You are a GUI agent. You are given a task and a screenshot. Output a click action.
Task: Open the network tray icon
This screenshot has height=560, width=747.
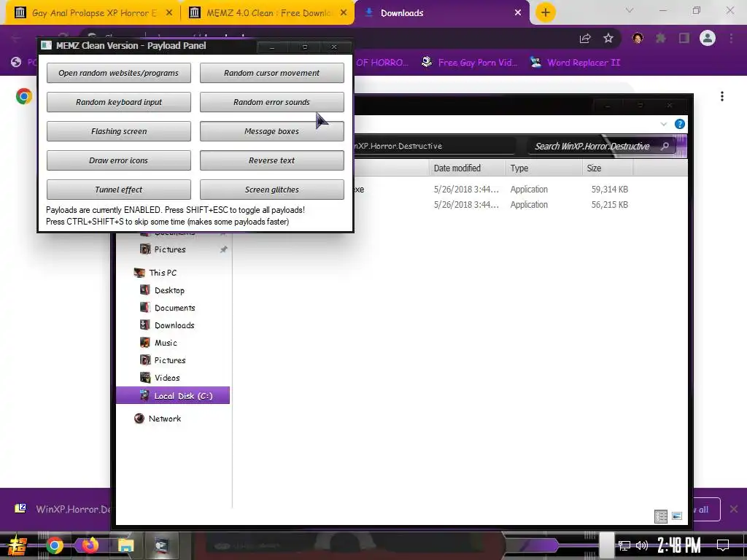pos(624,545)
